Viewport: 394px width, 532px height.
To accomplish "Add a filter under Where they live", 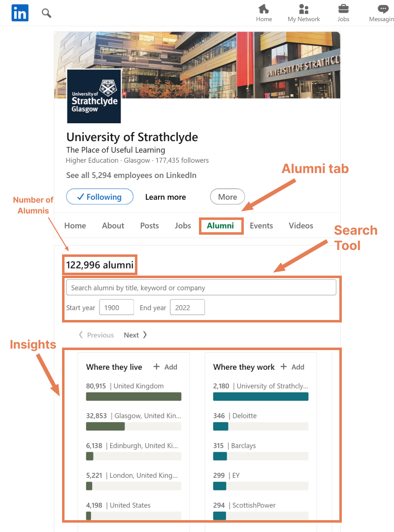I will pos(166,366).
